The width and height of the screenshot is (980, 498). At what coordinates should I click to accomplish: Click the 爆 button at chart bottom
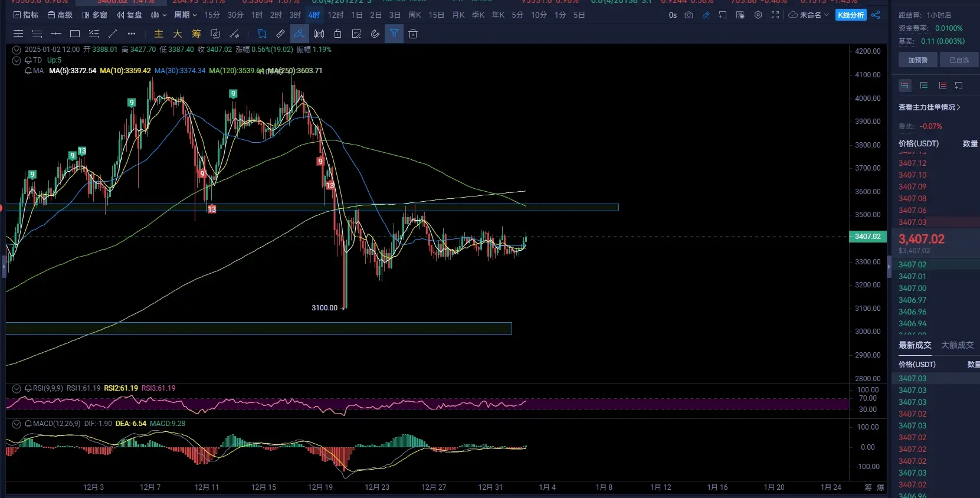[x=880, y=487]
